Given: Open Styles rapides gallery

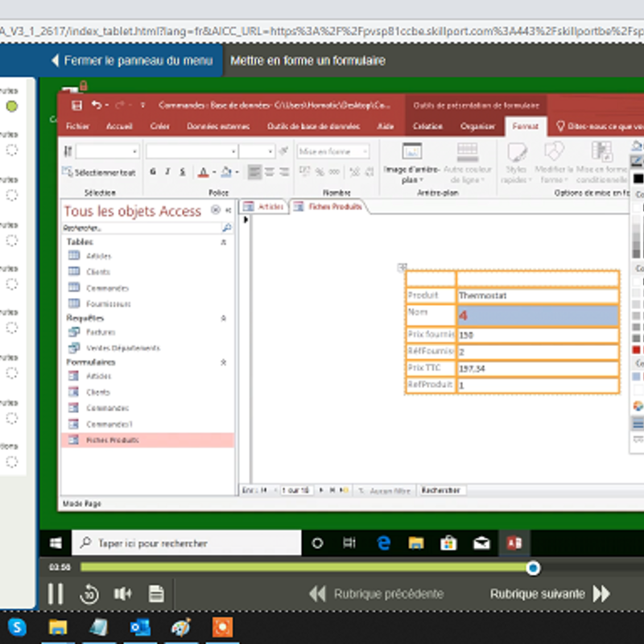Looking at the screenshot, I should [x=516, y=163].
